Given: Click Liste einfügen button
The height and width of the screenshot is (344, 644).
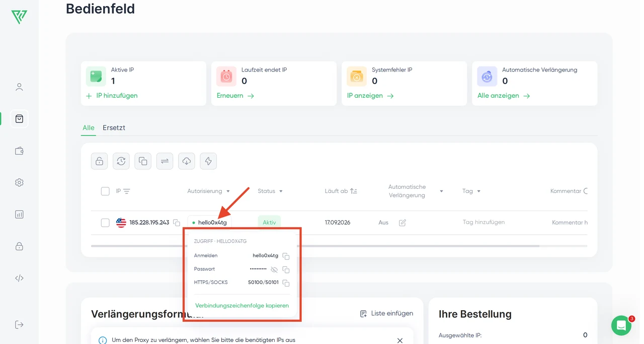Looking at the screenshot, I should pyautogui.click(x=386, y=313).
